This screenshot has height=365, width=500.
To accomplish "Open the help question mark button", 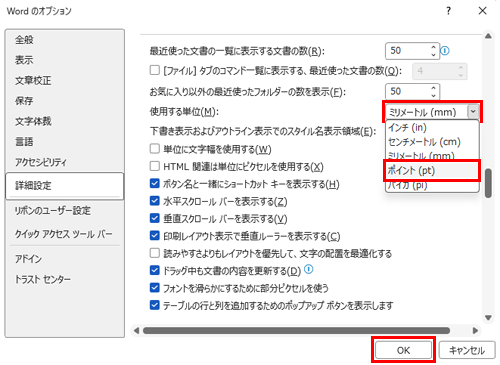I will click(x=449, y=11).
